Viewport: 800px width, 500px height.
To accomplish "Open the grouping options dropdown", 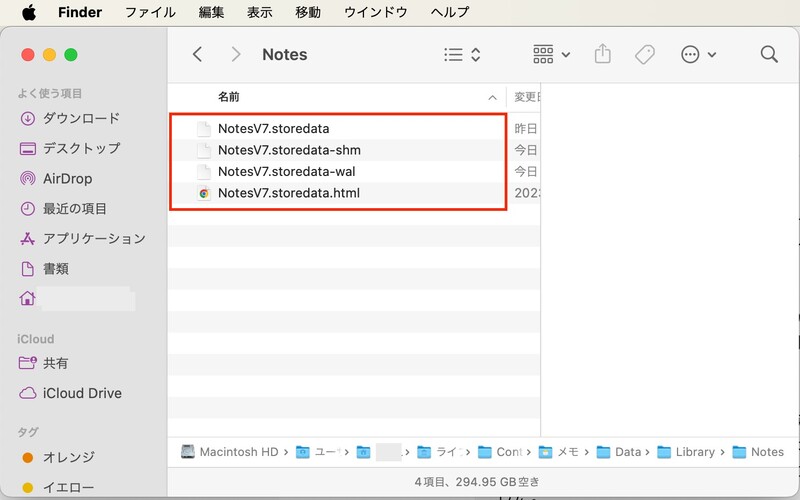I will click(x=552, y=54).
